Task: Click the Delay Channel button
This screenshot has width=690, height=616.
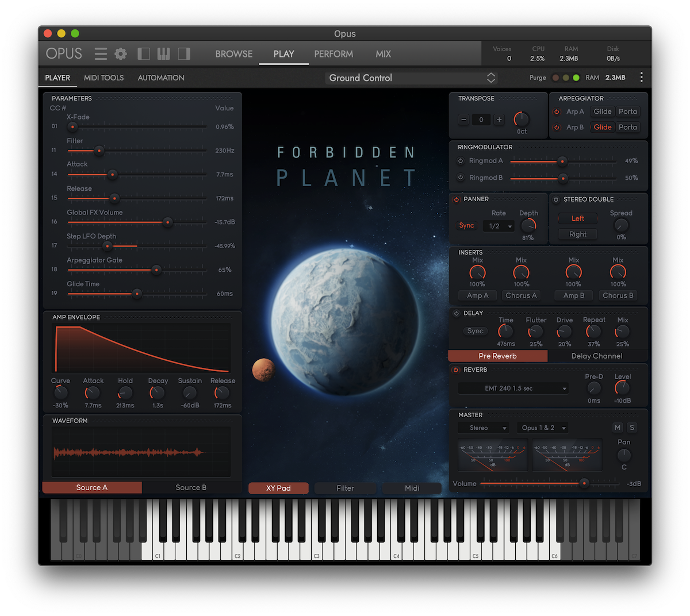Action: coord(597,356)
